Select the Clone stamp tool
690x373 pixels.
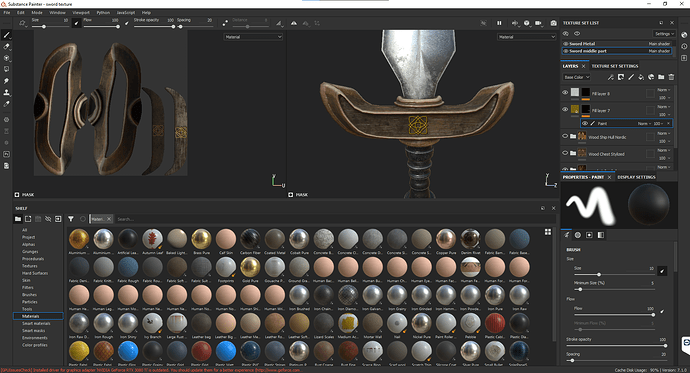tap(7, 92)
